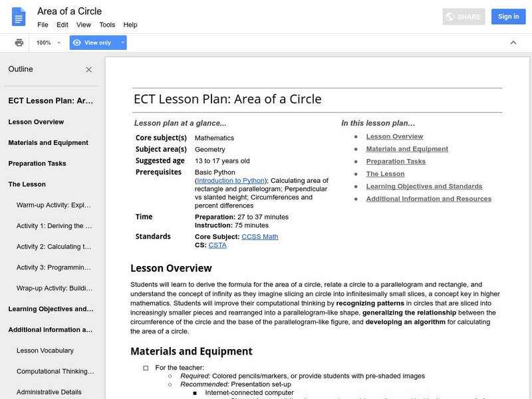This screenshot has width=532, height=399.
Task: Open the File menu
Action: click(x=43, y=25)
